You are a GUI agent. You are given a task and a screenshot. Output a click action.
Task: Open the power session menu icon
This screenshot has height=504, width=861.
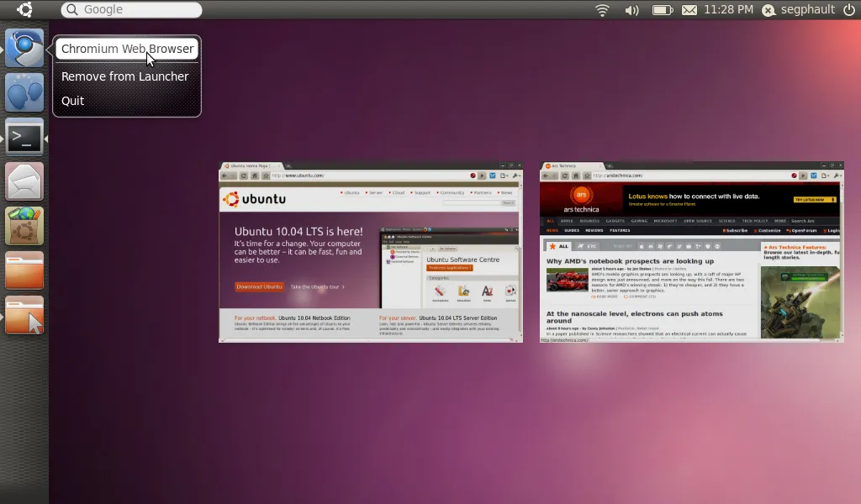[x=848, y=10]
